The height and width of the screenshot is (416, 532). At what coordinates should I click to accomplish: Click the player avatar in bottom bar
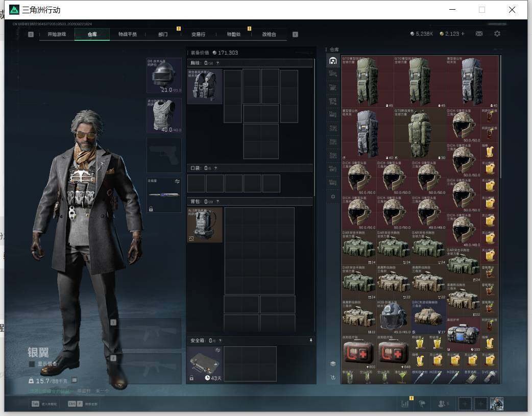(x=497, y=404)
